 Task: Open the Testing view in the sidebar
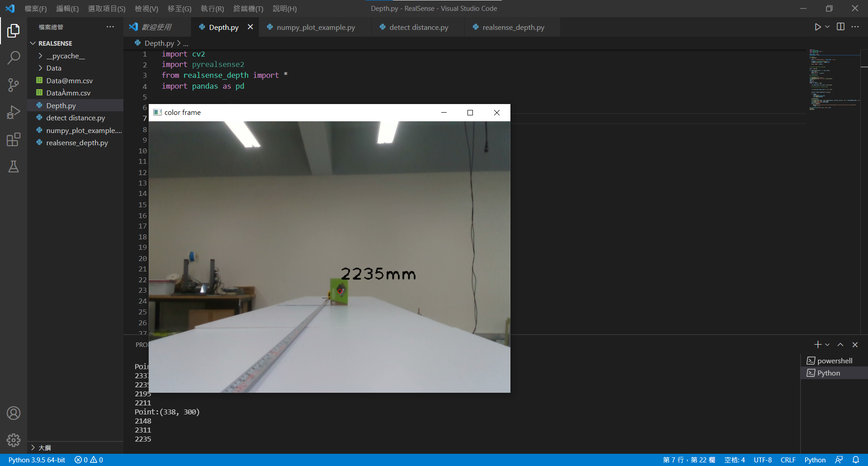click(x=14, y=166)
